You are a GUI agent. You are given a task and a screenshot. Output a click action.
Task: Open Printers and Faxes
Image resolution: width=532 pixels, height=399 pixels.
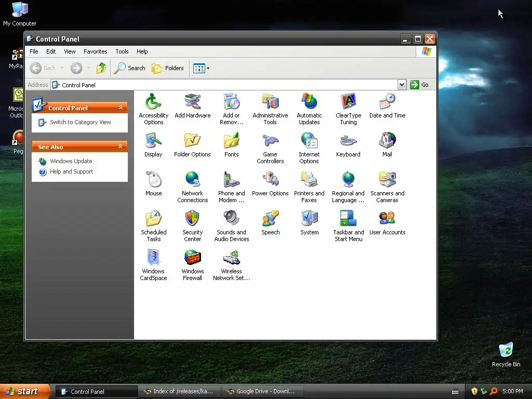coord(309,187)
